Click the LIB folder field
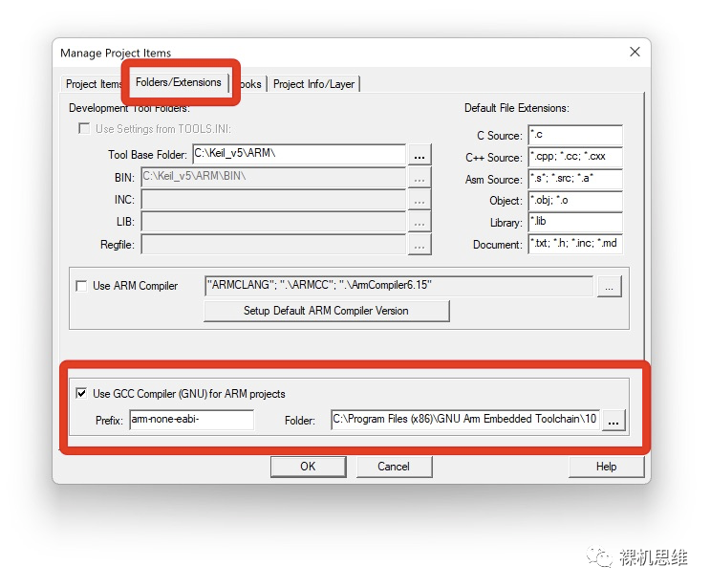 click(x=273, y=222)
